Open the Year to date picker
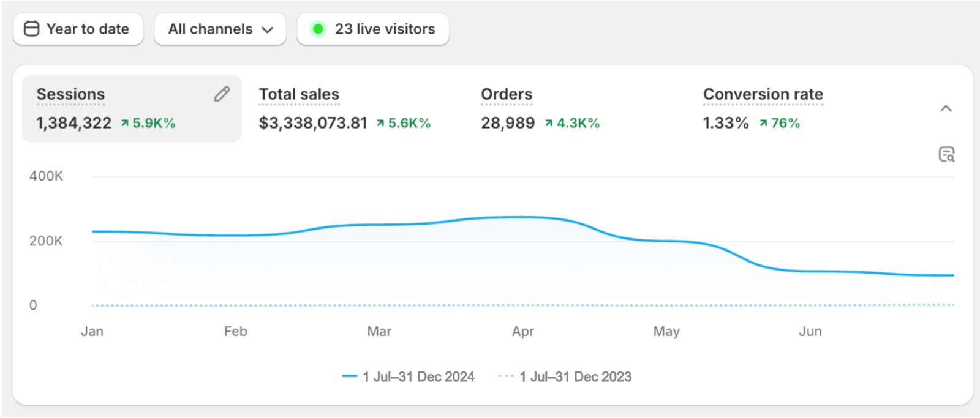Image resolution: width=980 pixels, height=418 pixels. [x=78, y=29]
